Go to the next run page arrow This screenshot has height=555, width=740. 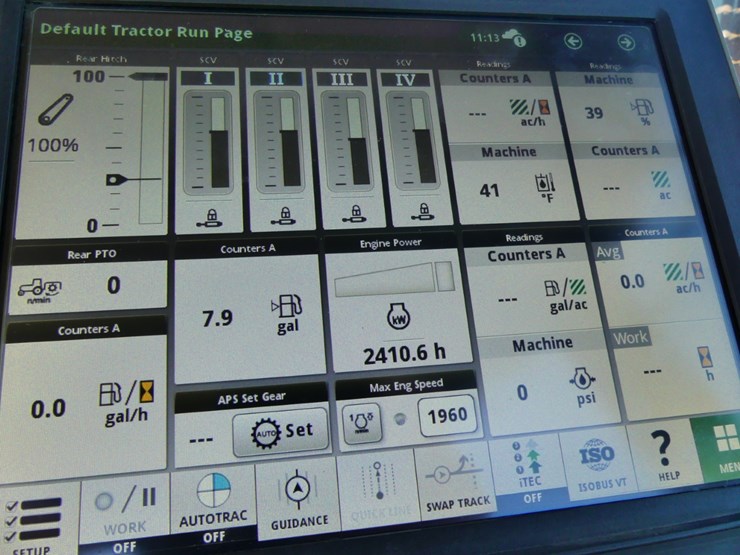(x=626, y=42)
